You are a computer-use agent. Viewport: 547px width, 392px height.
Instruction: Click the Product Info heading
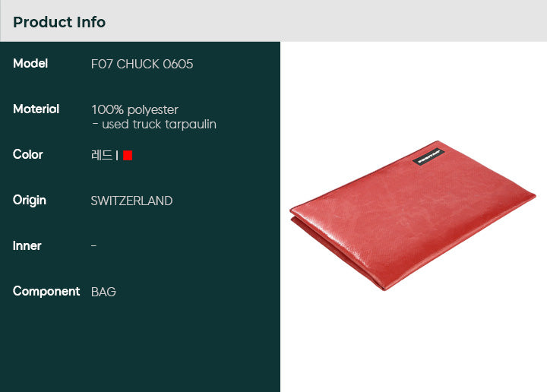pyautogui.click(x=59, y=22)
